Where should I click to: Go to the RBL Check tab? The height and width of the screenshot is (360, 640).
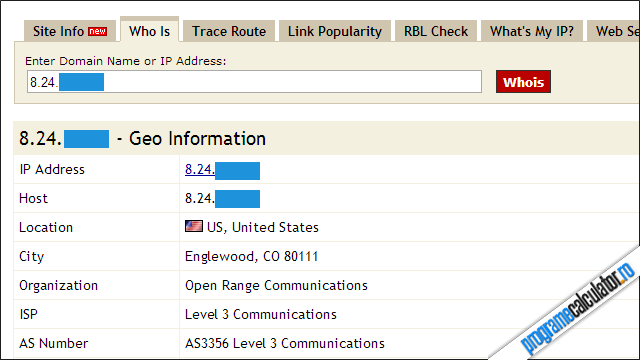(x=436, y=31)
